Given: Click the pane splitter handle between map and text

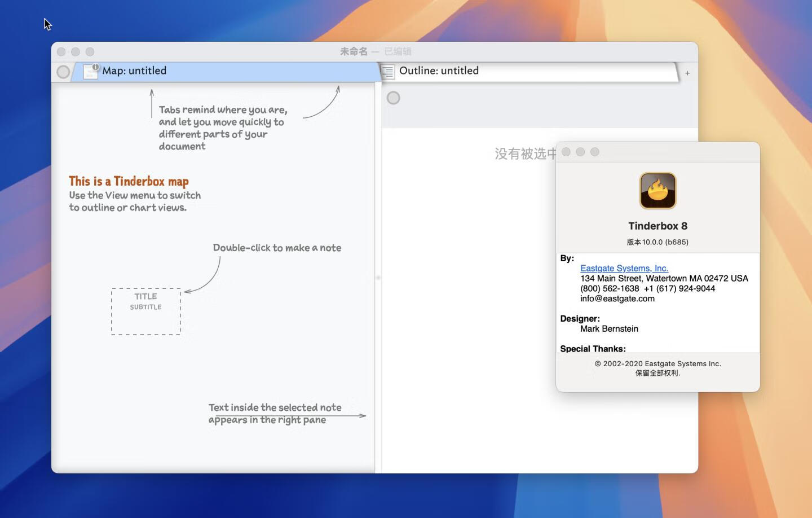Looking at the screenshot, I should [x=378, y=278].
